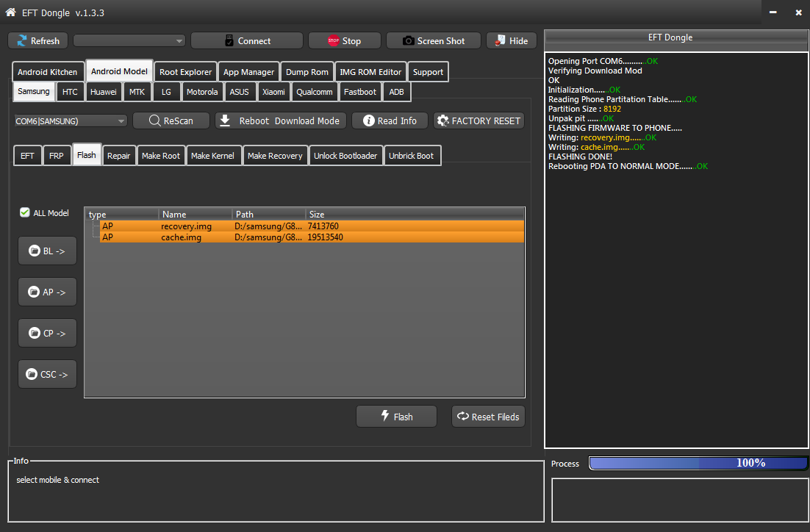Image resolution: width=810 pixels, height=532 pixels.
Task: Select the Huawei brand tab
Action: [x=104, y=92]
